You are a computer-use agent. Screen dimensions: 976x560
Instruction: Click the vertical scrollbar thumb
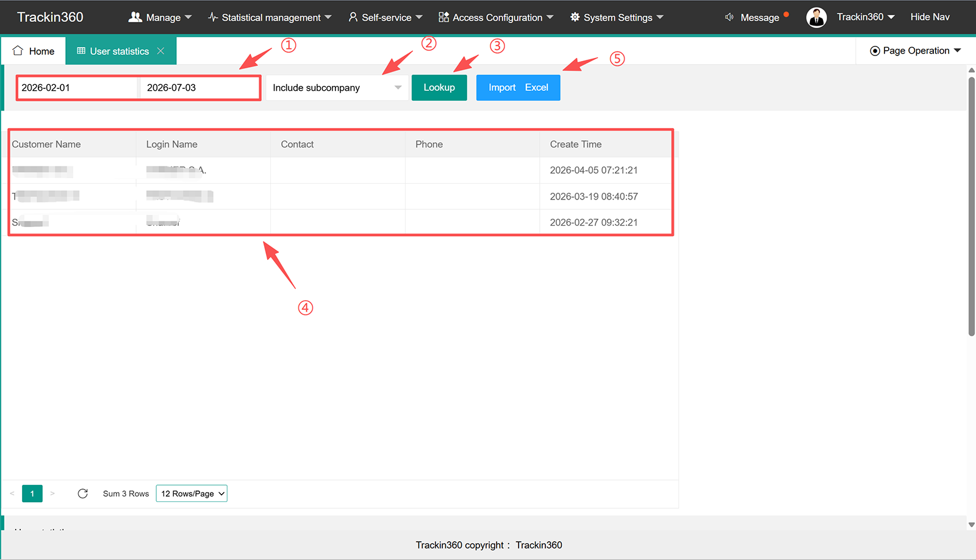972,206
